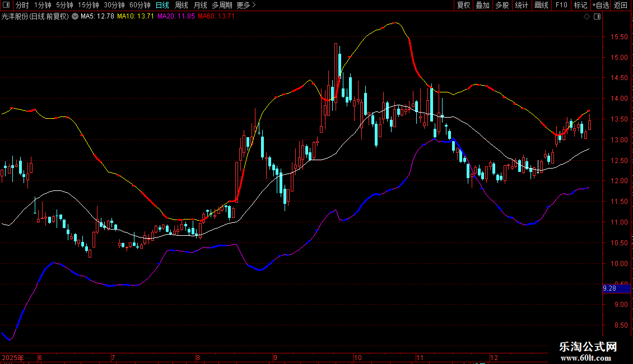The image size is (633, 364).
Task: Open the 多周期 multi-period view
Action: pos(222,5)
